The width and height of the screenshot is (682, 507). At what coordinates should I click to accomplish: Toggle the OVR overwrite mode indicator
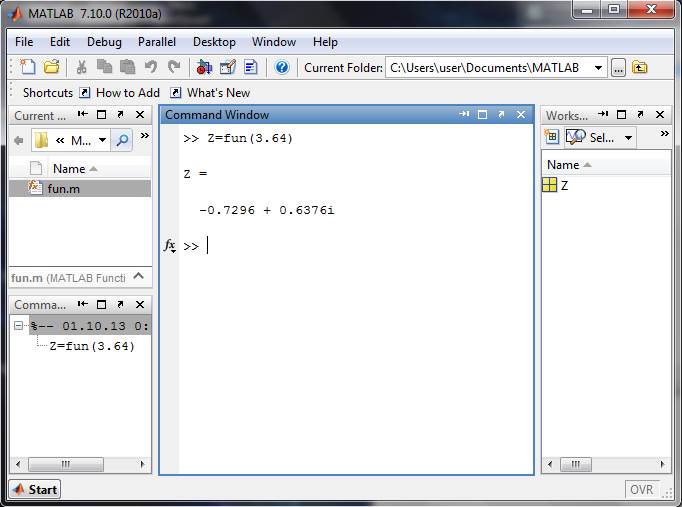642,490
